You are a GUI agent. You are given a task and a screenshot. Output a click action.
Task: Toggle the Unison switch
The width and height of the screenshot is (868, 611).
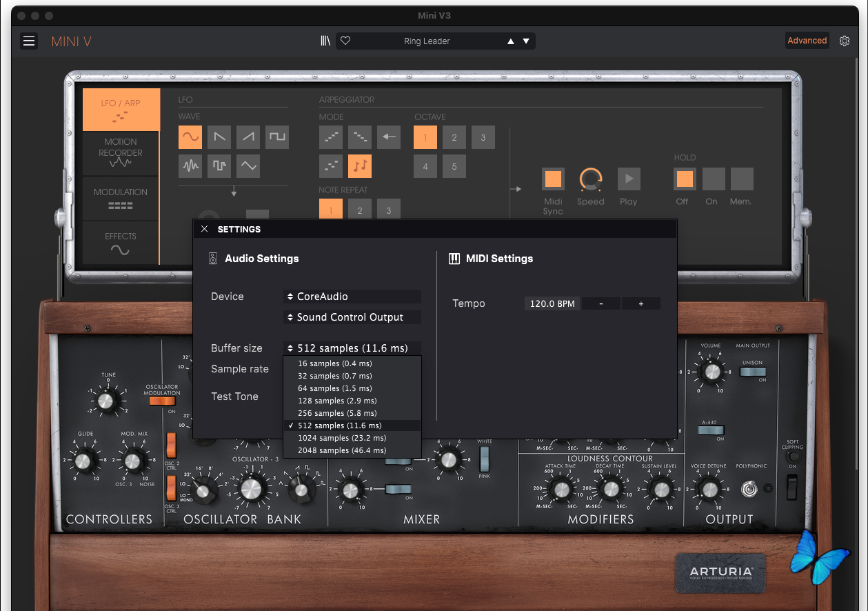coord(752,372)
